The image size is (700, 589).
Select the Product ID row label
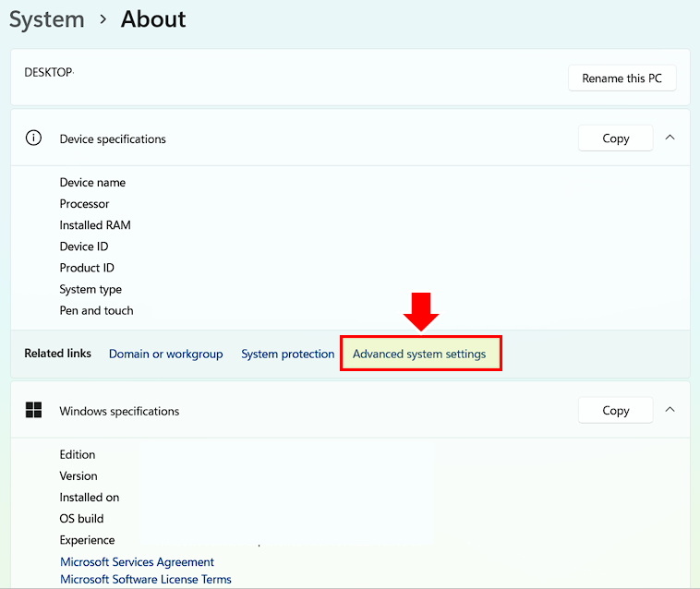point(87,268)
